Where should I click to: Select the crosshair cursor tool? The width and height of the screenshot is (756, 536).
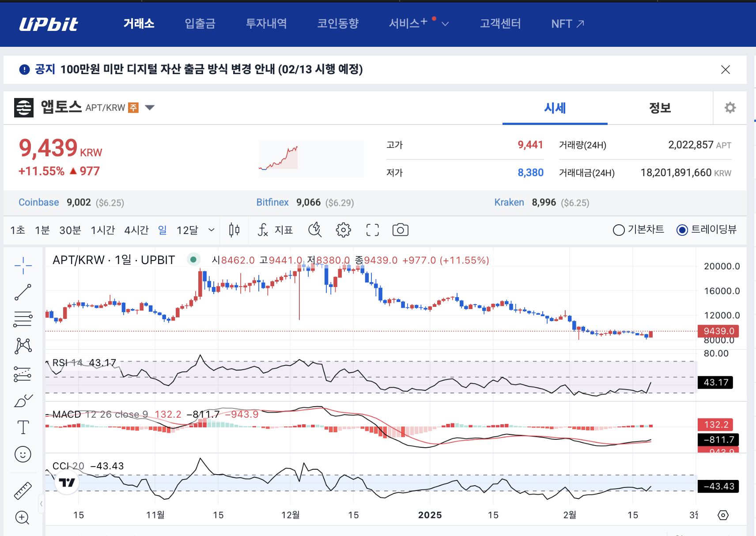(x=23, y=265)
